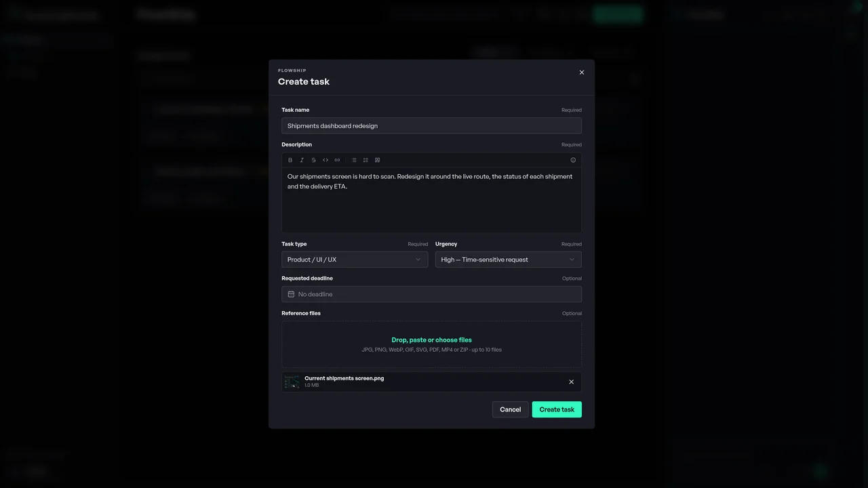Click the FLOWSHIP label above Create task
Image resolution: width=868 pixels, height=488 pixels.
[x=292, y=70]
